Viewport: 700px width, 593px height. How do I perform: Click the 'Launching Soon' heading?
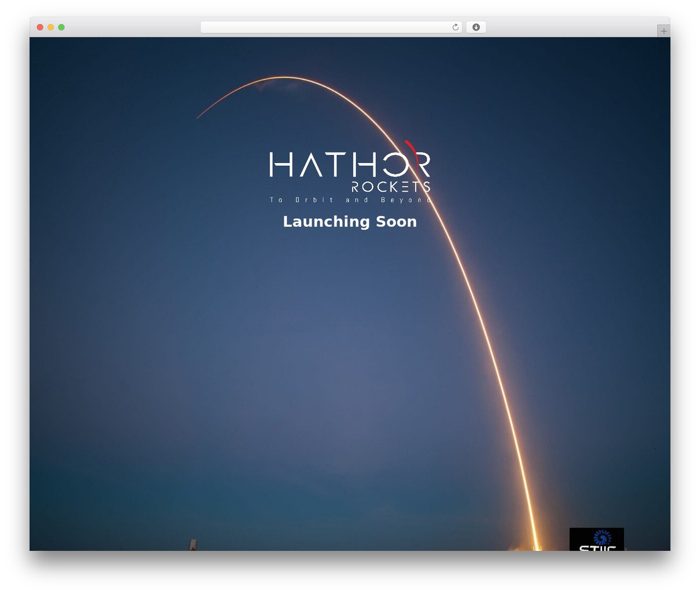[x=350, y=222]
